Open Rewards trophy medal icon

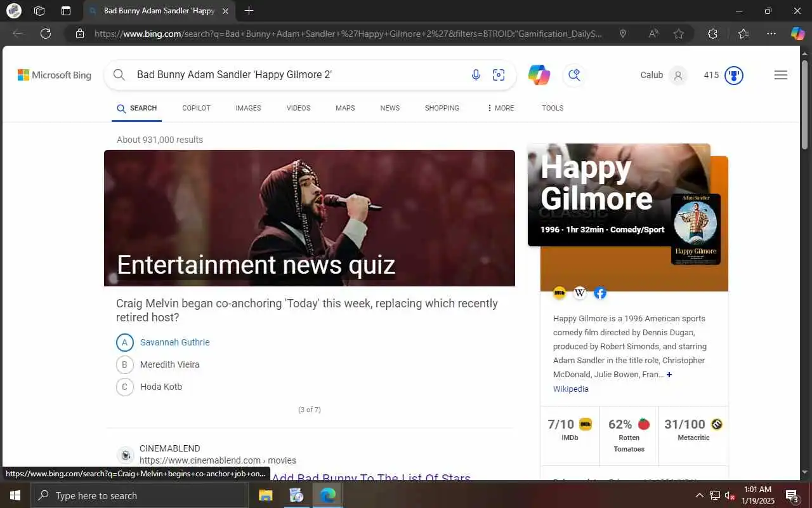click(734, 75)
